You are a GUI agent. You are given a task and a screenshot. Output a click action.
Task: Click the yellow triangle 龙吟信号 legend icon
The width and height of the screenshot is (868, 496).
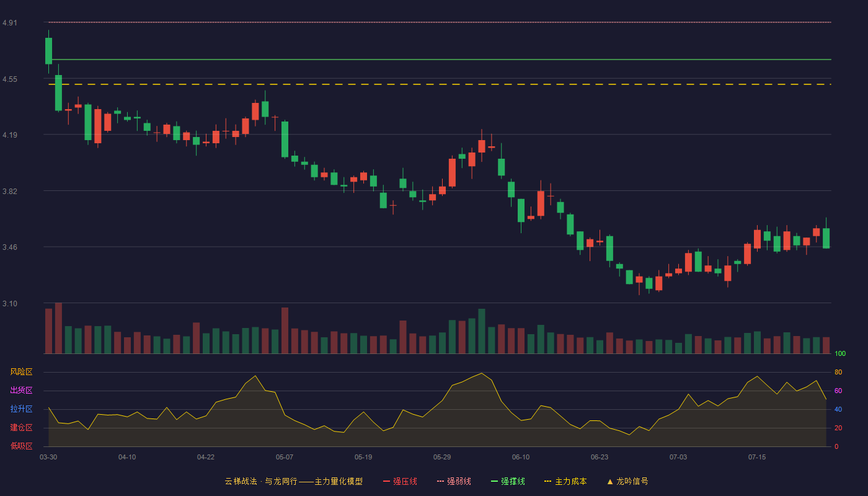pyautogui.click(x=609, y=481)
